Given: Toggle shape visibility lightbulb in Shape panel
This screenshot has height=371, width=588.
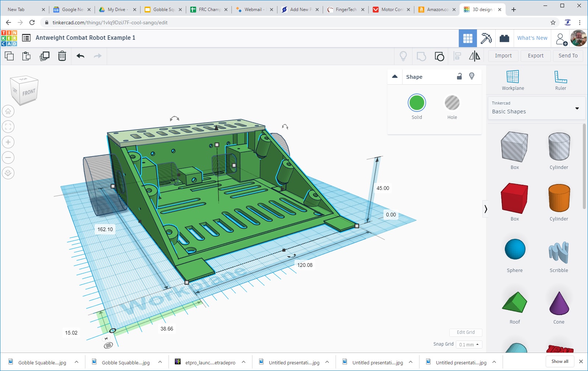Looking at the screenshot, I should pos(472,76).
